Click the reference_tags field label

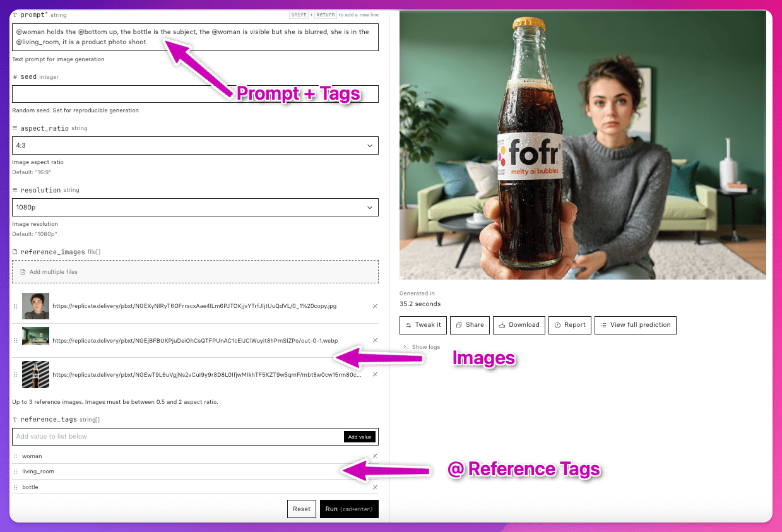coord(49,419)
